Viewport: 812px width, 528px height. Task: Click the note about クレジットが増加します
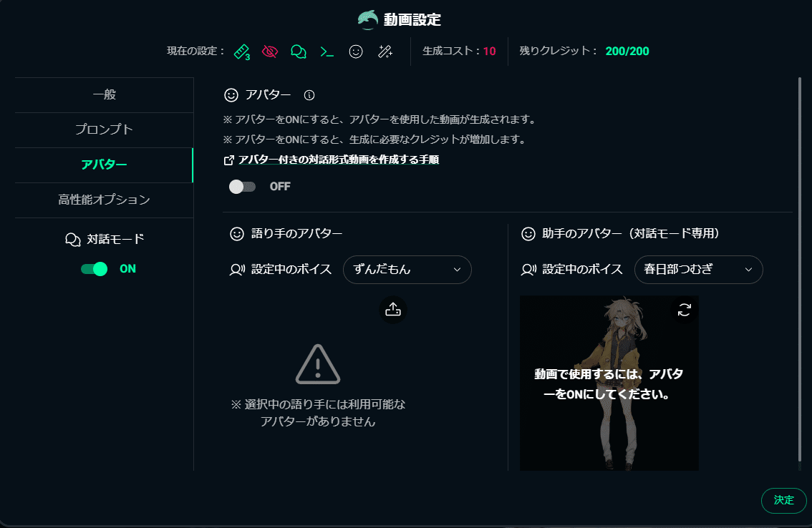[x=374, y=140]
